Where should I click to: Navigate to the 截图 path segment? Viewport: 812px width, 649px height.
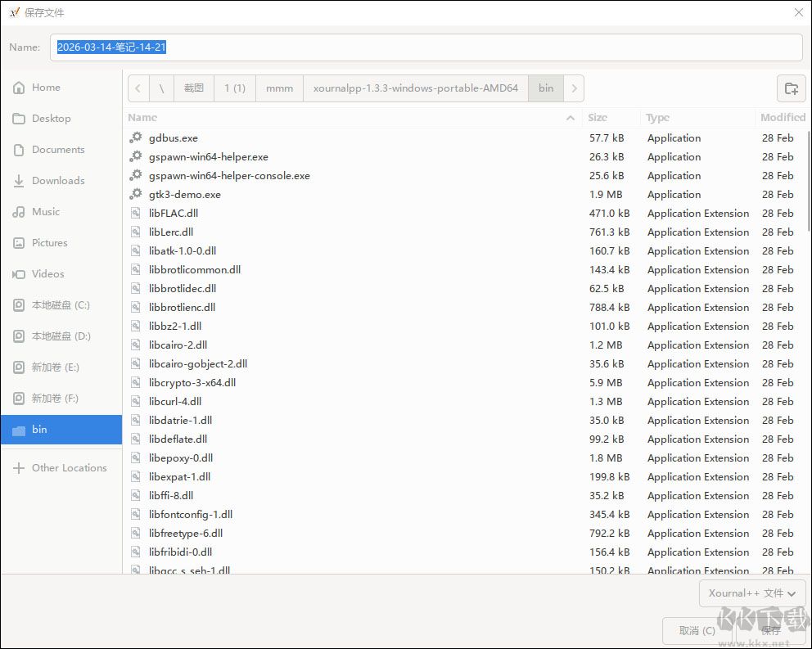(x=194, y=88)
